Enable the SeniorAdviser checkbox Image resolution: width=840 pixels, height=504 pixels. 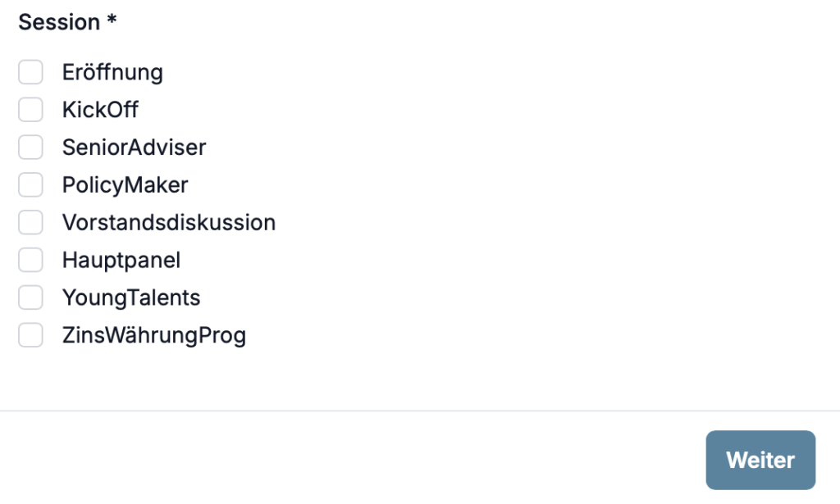tap(30, 148)
